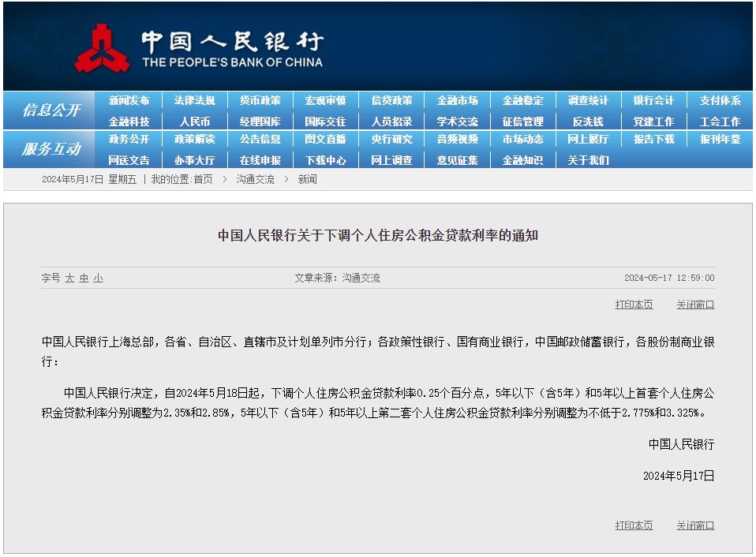This screenshot has width=756, height=557.
Task: Open 报告下载 navigation link
Action: [x=653, y=139]
